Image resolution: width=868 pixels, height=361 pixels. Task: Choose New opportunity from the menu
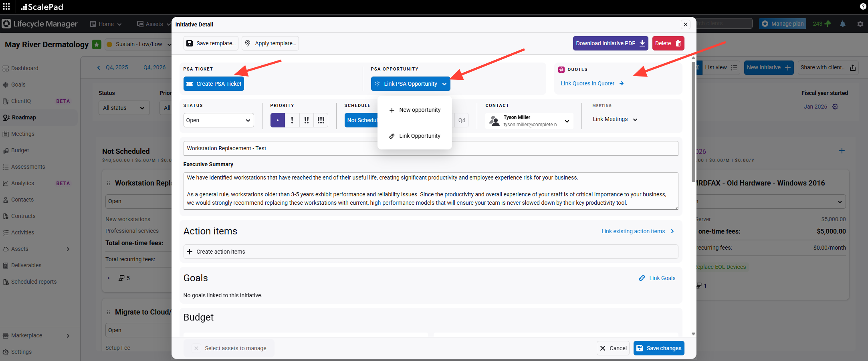pyautogui.click(x=415, y=110)
